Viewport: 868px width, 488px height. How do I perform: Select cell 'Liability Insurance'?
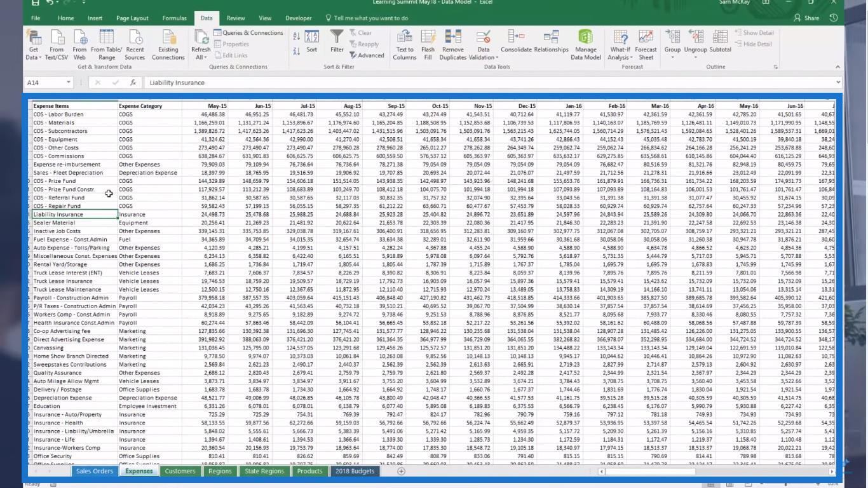pyautogui.click(x=75, y=215)
